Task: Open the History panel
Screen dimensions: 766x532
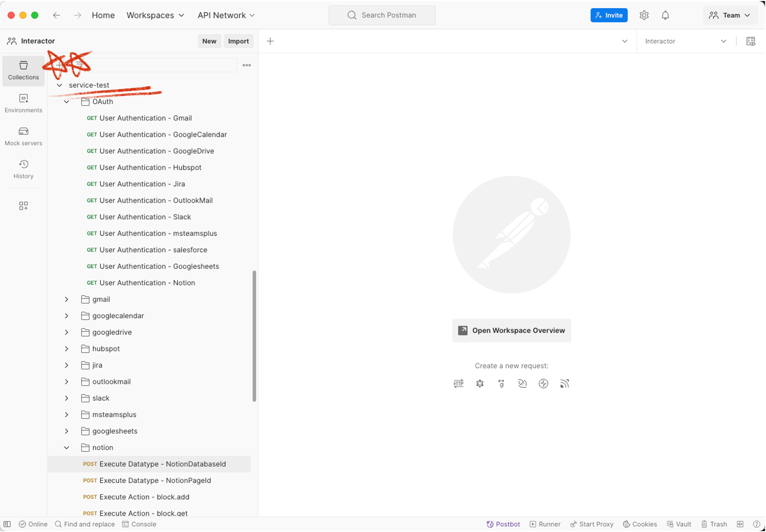Action: click(x=23, y=169)
